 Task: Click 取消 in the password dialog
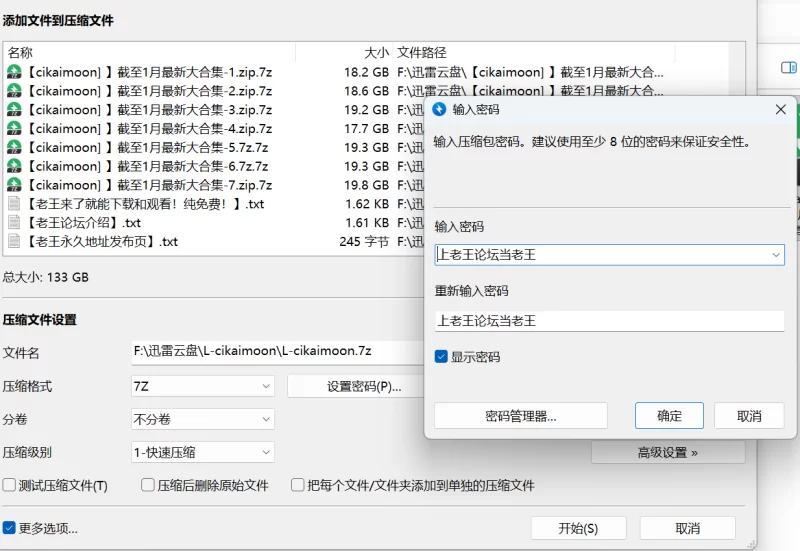tap(749, 416)
